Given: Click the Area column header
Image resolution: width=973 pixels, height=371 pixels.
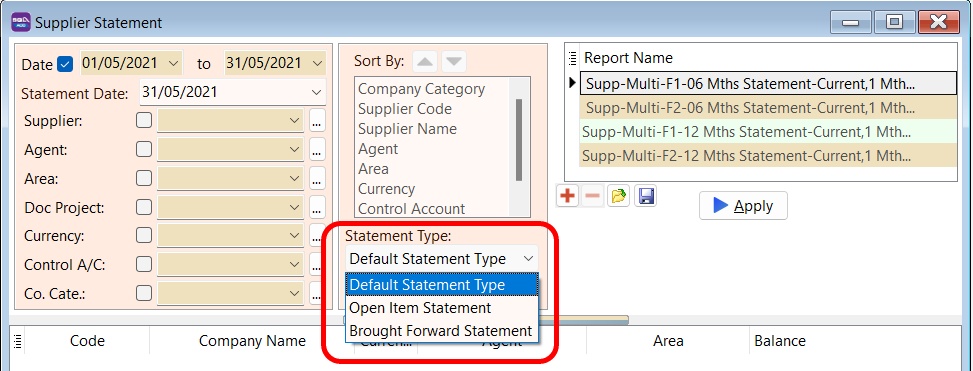Looking at the screenshot, I should coord(668,341).
